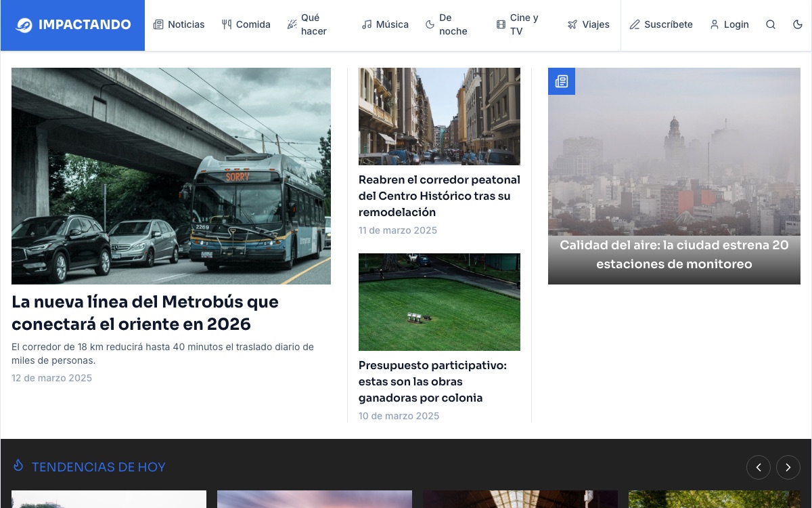Go to next trending slide
This screenshot has width=812, height=508.
click(x=788, y=467)
